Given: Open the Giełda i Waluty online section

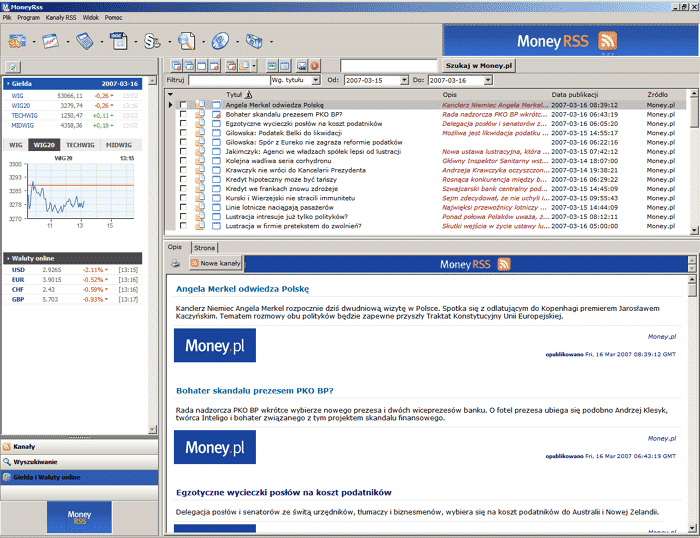Looking at the screenshot, I should click(x=79, y=477).
